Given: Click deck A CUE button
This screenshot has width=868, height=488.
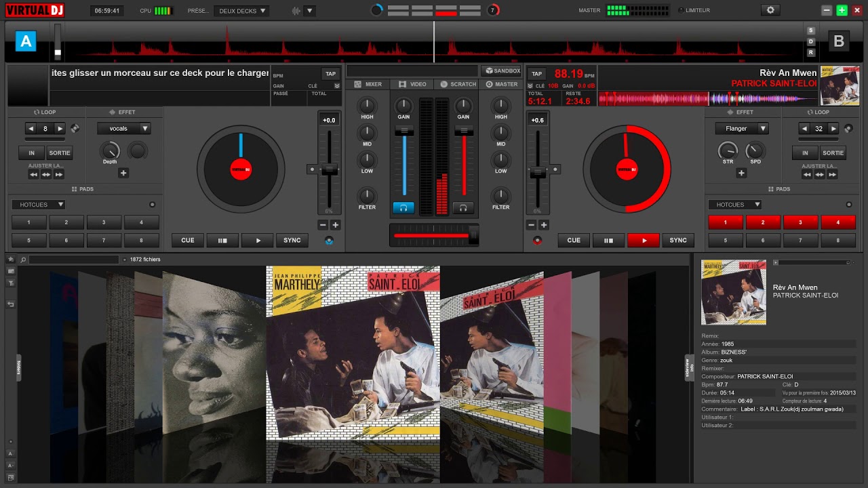Looking at the screenshot, I should click(x=188, y=240).
